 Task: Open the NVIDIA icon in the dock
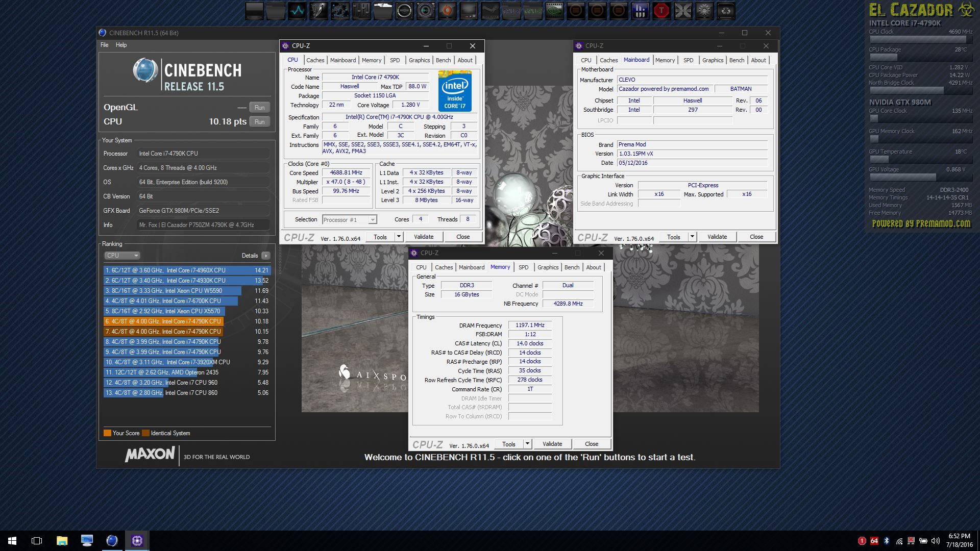pyautogui.click(x=554, y=10)
